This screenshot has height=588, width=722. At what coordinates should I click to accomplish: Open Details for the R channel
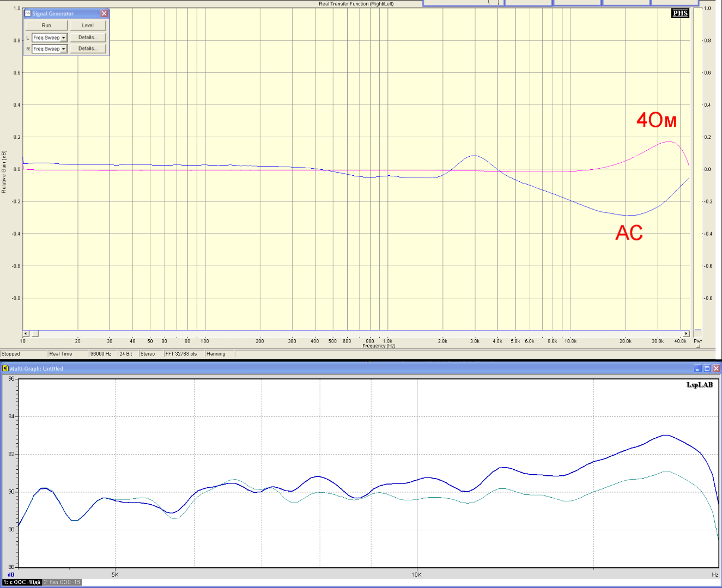pos(88,49)
